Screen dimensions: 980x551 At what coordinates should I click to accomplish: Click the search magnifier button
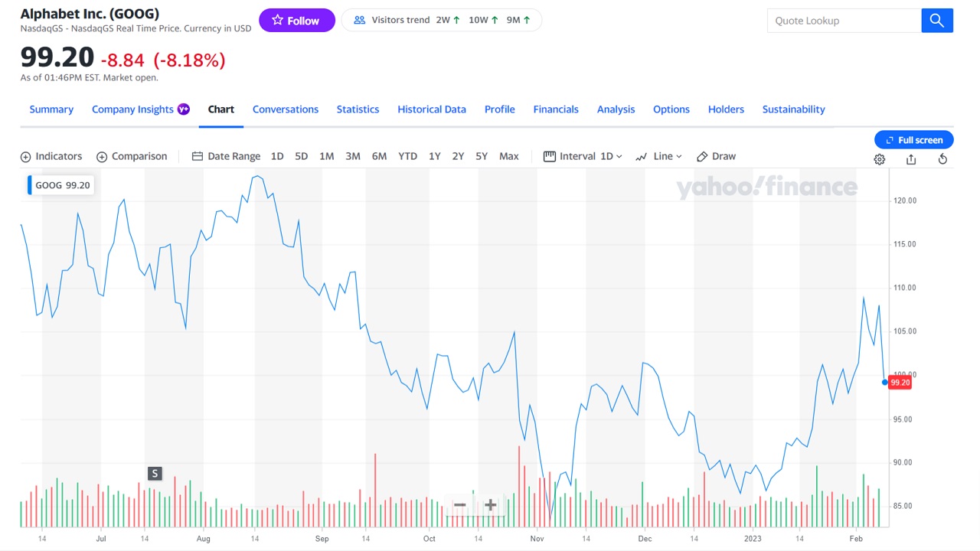tap(937, 21)
